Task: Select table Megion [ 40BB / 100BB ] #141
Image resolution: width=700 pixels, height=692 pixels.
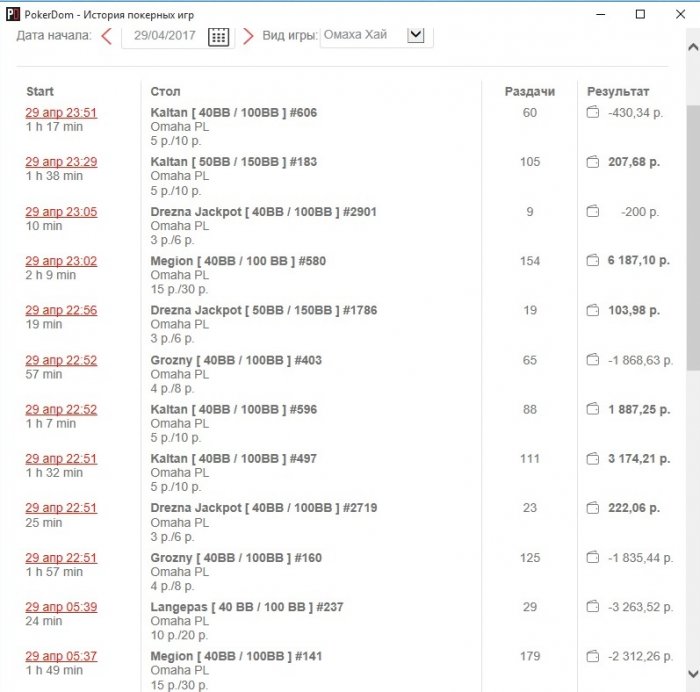Action: pyautogui.click(x=236, y=656)
